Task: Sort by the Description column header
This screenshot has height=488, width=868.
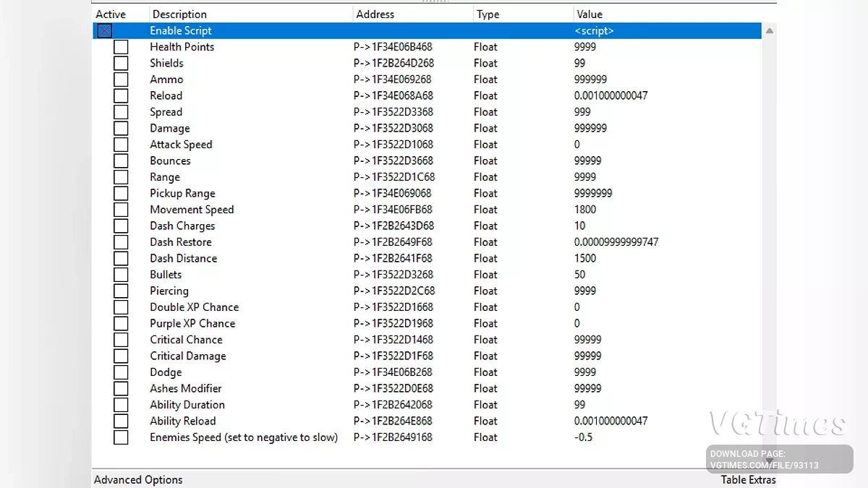Action: pos(179,14)
